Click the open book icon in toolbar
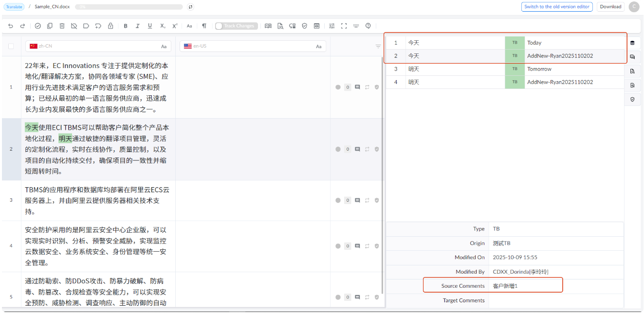 [x=268, y=26]
